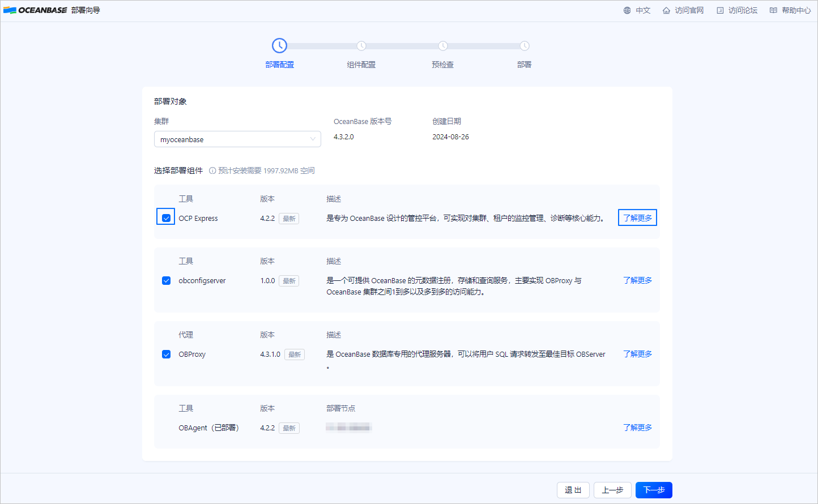Click the forum icon in header
This screenshot has width=818, height=504.
[x=720, y=10]
